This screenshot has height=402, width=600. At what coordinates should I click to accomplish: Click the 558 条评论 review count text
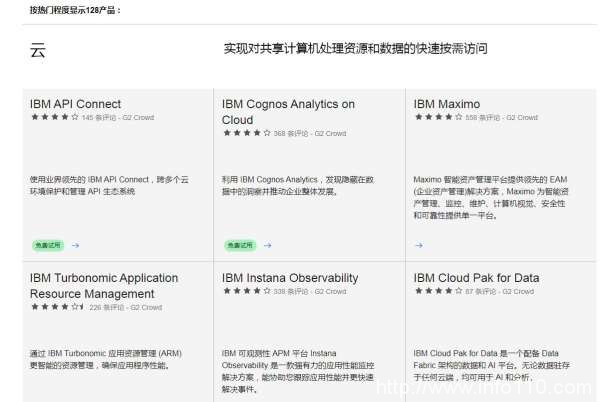pyautogui.click(x=483, y=117)
